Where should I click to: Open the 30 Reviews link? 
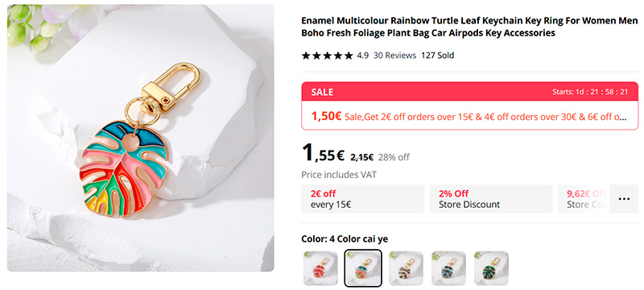click(x=394, y=56)
